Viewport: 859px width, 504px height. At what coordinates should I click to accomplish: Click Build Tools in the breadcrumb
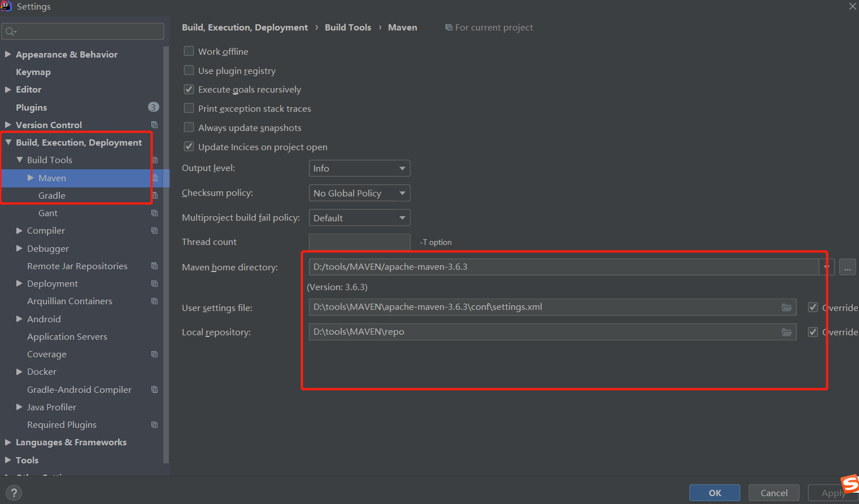tap(348, 27)
